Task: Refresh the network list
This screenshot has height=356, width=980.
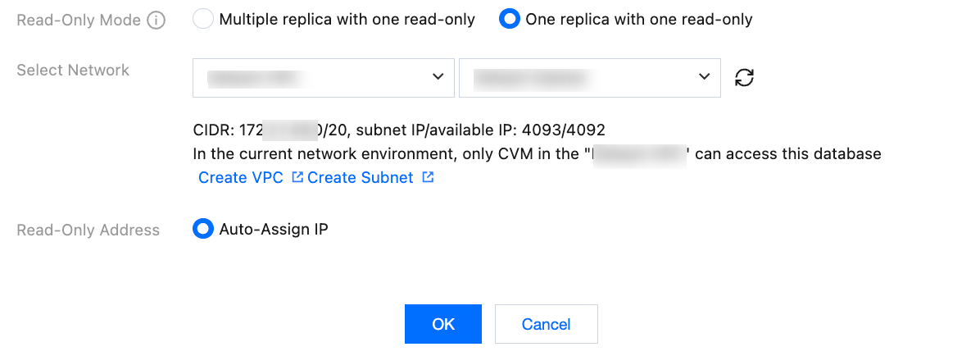Action: [x=744, y=78]
